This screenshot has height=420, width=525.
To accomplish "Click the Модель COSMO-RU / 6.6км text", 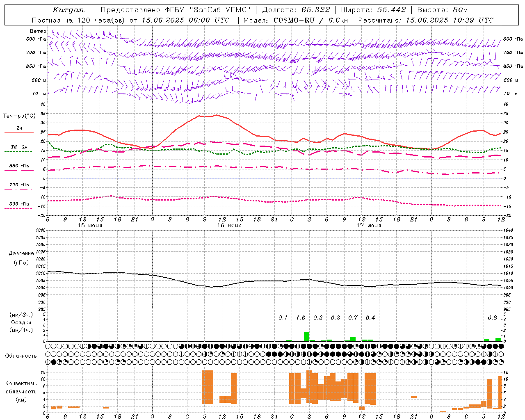I will pyautogui.click(x=296, y=20).
